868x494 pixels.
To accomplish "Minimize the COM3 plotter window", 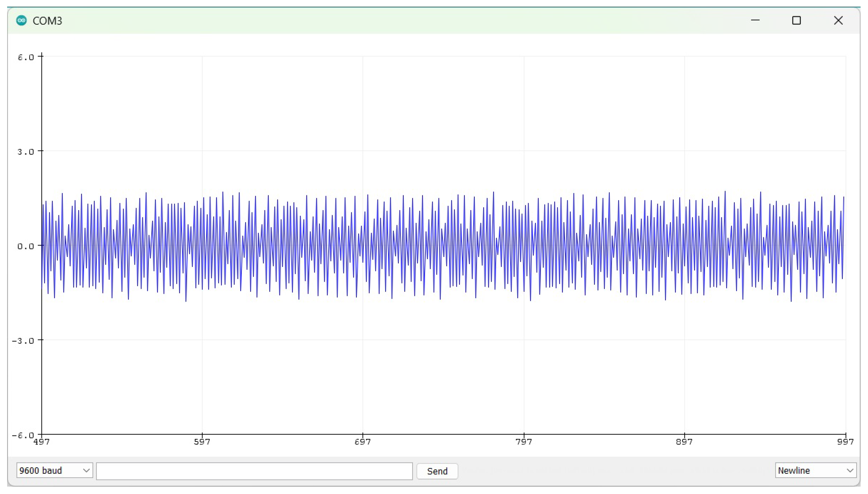I will pos(755,21).
